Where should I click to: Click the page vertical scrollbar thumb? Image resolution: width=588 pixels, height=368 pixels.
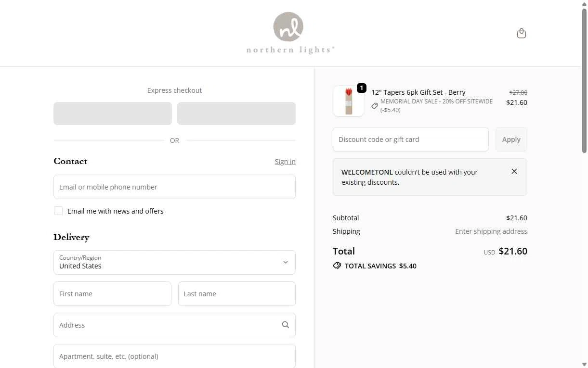click(x=585, y=79)
